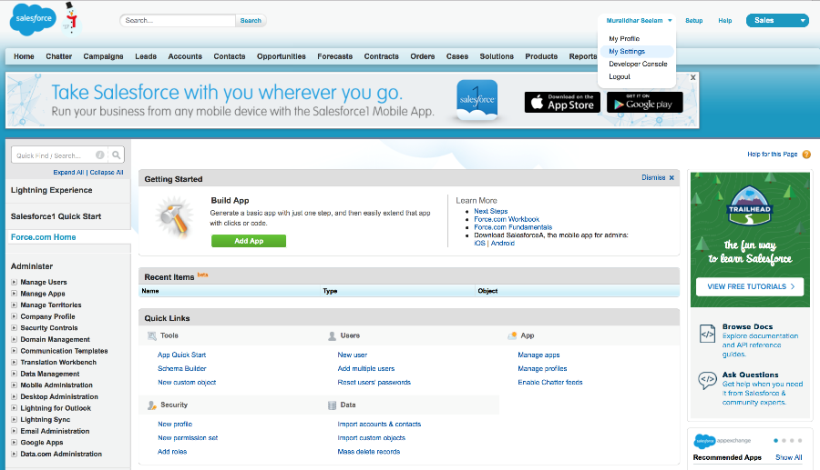Image resolution: width=820 pixels, height=470 pixels.
Task: Expand the Manage Territories node
Action: pyautogui.click(x=14, y=305)
